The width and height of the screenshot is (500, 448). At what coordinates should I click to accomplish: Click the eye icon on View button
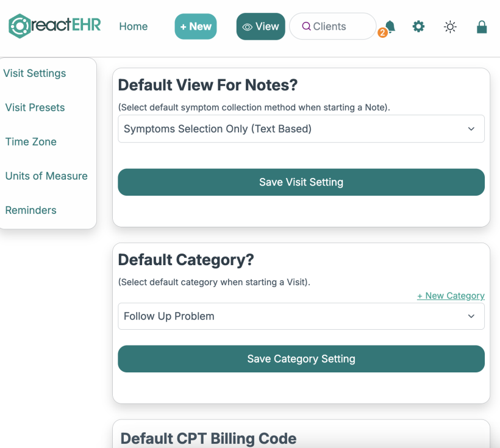tap(247, 27)
